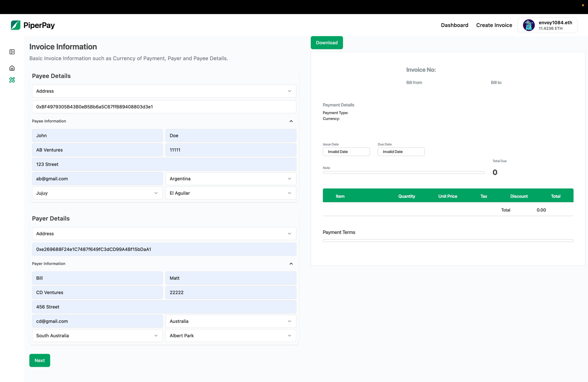This screenshot has width=588, height=382.
Task: Collapse the Payer Information section
Action: point(291,264)
